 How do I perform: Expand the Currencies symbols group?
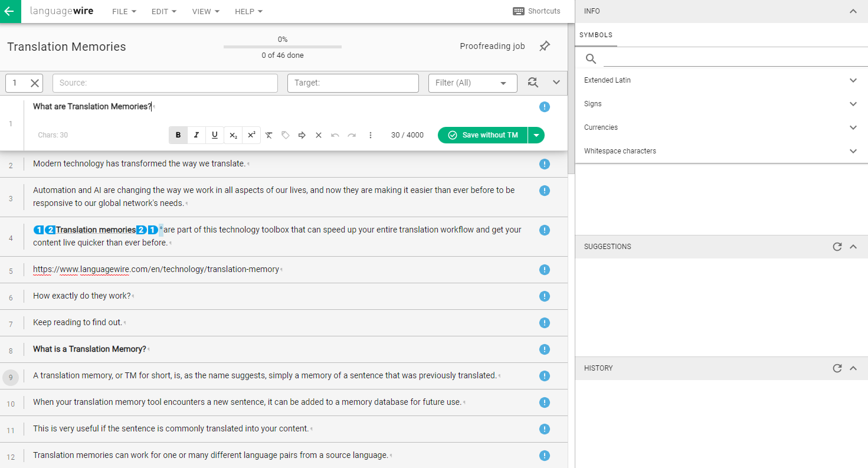(x=853, y=127)
